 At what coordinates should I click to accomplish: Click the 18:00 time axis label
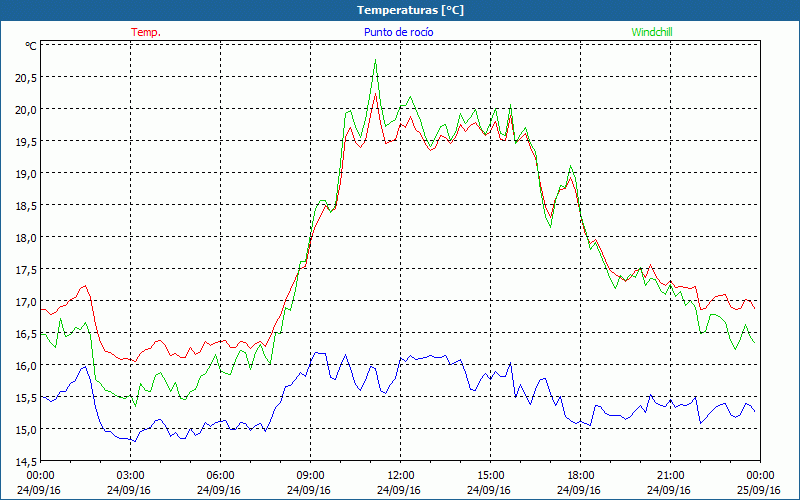point(581,476)
